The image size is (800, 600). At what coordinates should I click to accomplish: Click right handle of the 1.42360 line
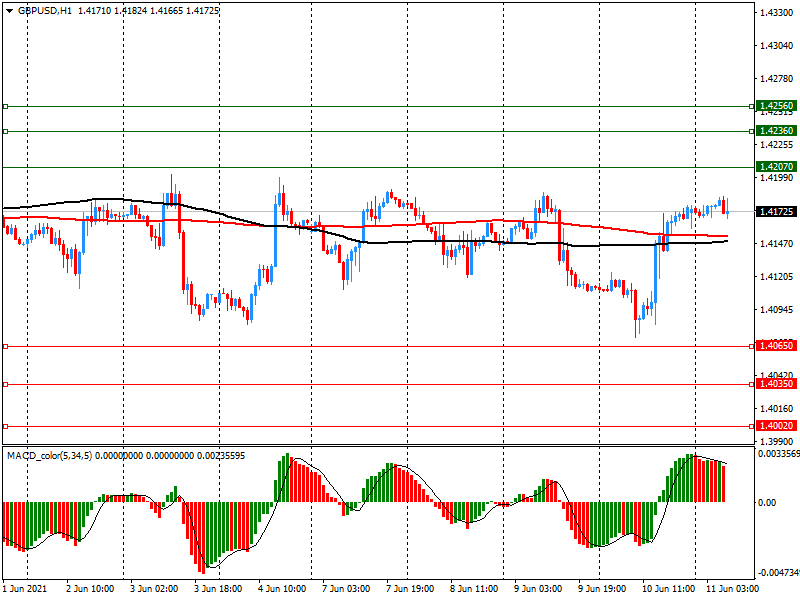[x=752, y=132]
